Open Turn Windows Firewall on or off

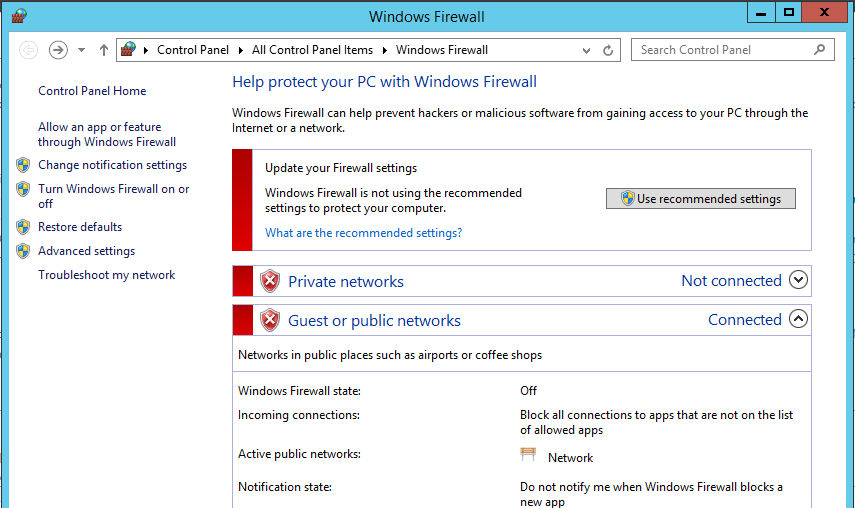pyautogui.click(x=113, y=196)
